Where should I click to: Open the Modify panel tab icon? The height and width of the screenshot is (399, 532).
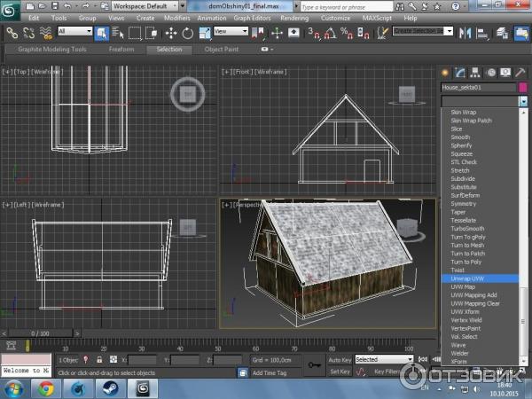(x=459, y=74)
